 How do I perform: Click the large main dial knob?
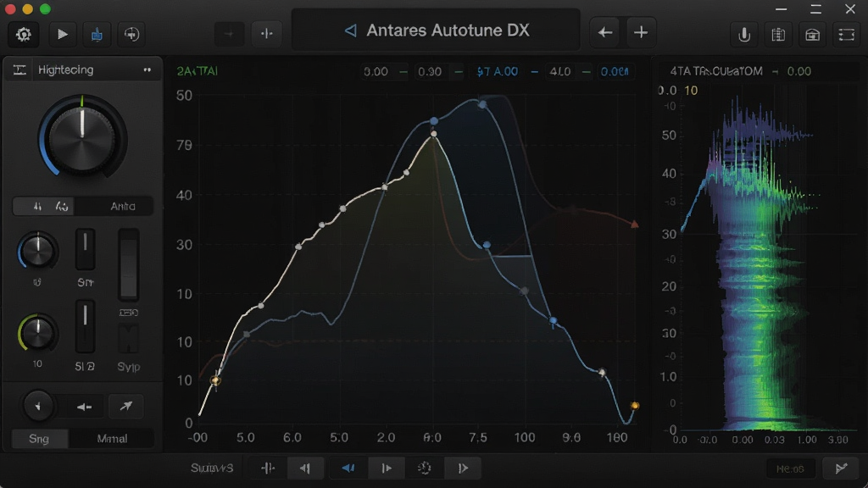pos(82,138)
